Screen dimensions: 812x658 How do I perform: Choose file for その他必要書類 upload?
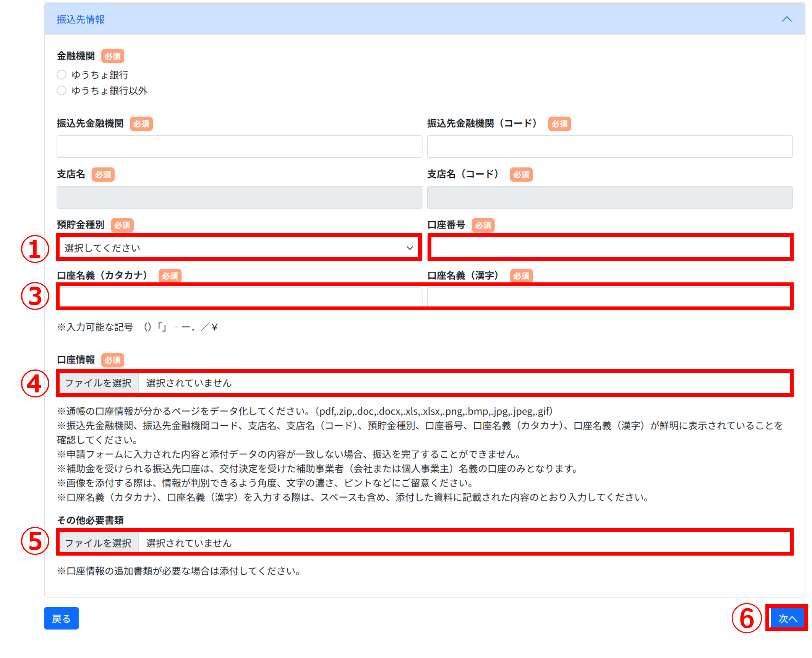98,543
